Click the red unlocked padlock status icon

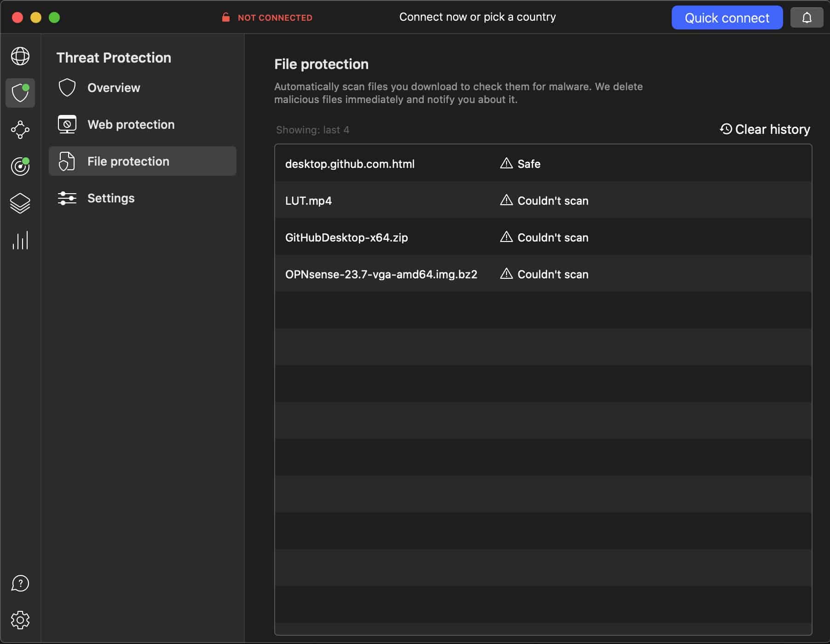point(225,17)
